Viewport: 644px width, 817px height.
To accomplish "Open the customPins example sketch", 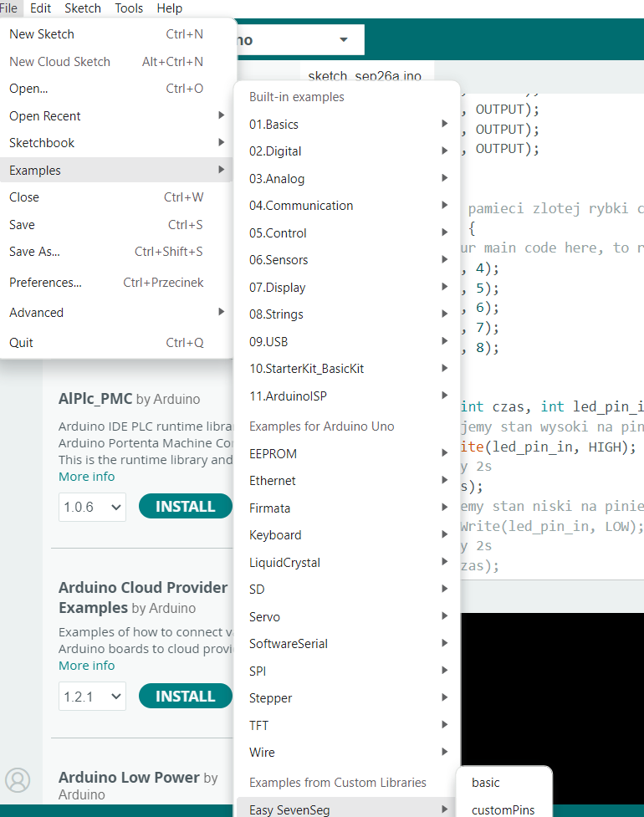I will (503, 809).
